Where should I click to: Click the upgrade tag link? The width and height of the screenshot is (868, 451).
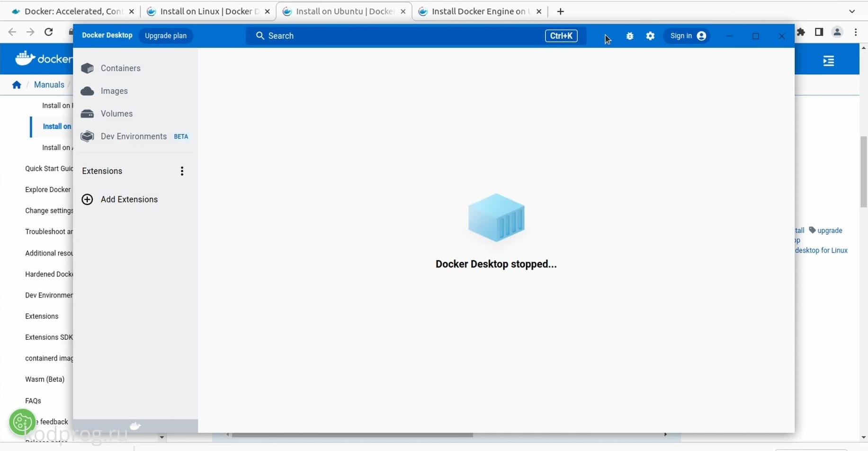(x=826, y=230)
